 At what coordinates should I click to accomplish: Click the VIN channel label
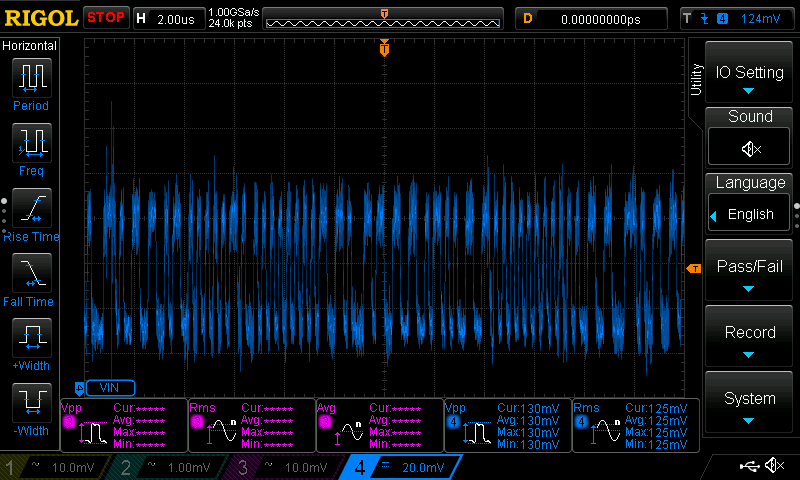coord(110,388)
